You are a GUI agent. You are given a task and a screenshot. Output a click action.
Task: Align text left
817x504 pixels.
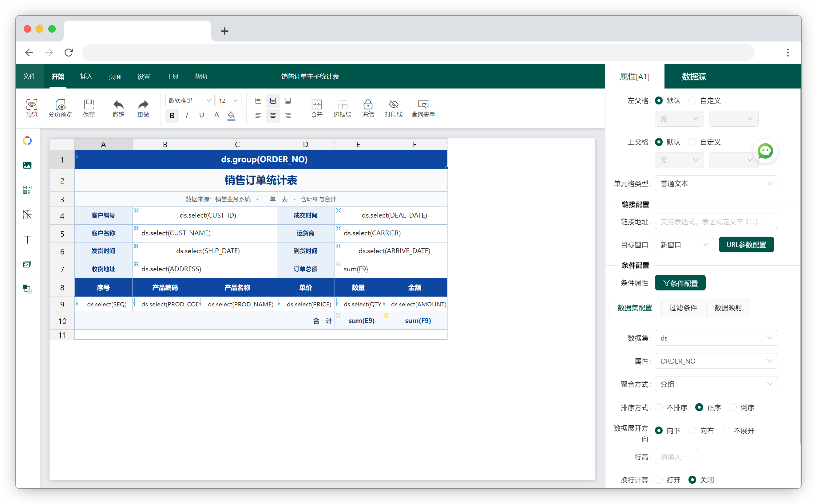pos(258,115)
